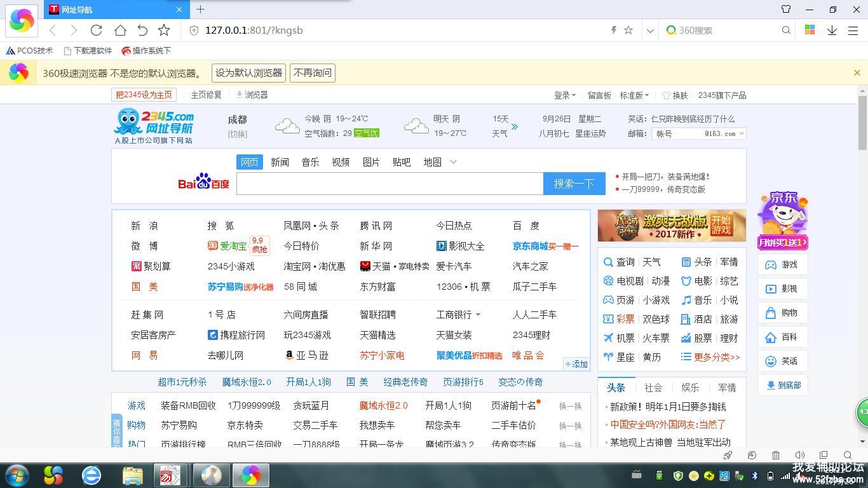Select the 图片 search tab

tap(371, 162)
